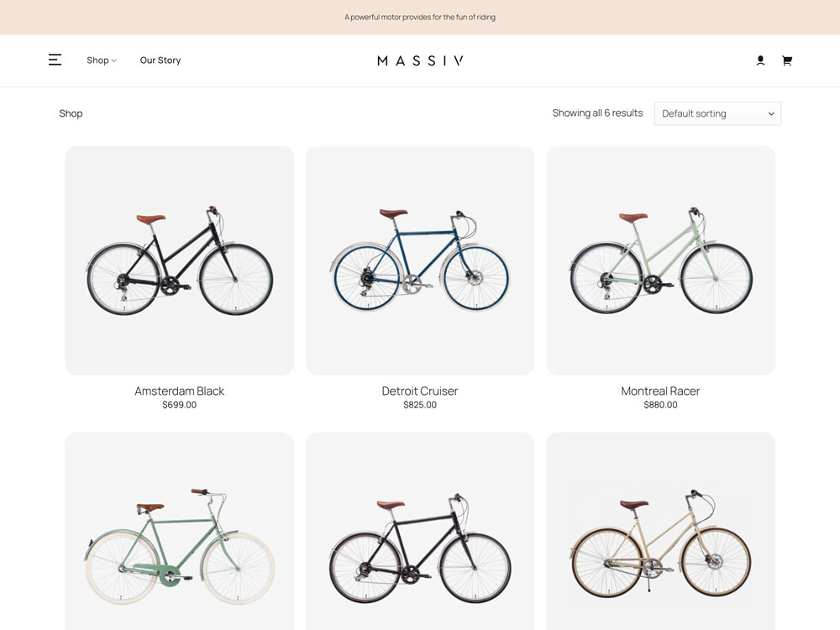Open the Montreal Racer product link
The width and height of the screenshot is (840, 630).
click(660, 391)
